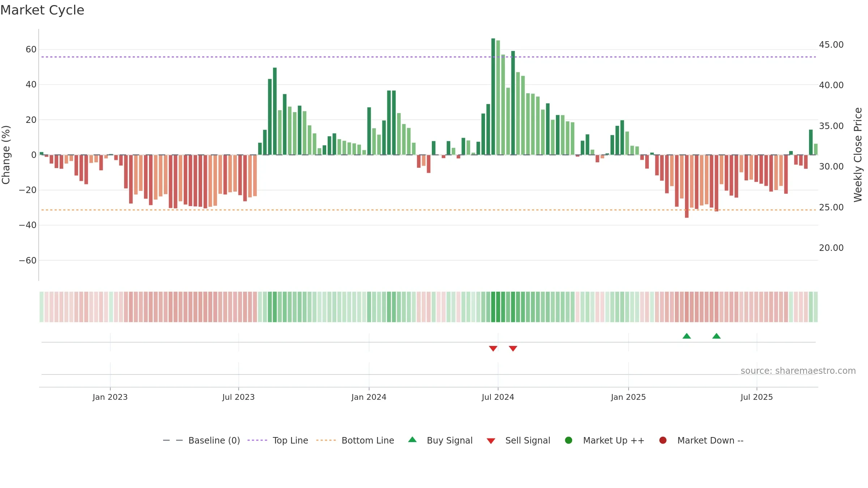This screenshot has width=868, height=488.
Task: Toggle the Buy Signal legend label
Action: tap(450, 440)
